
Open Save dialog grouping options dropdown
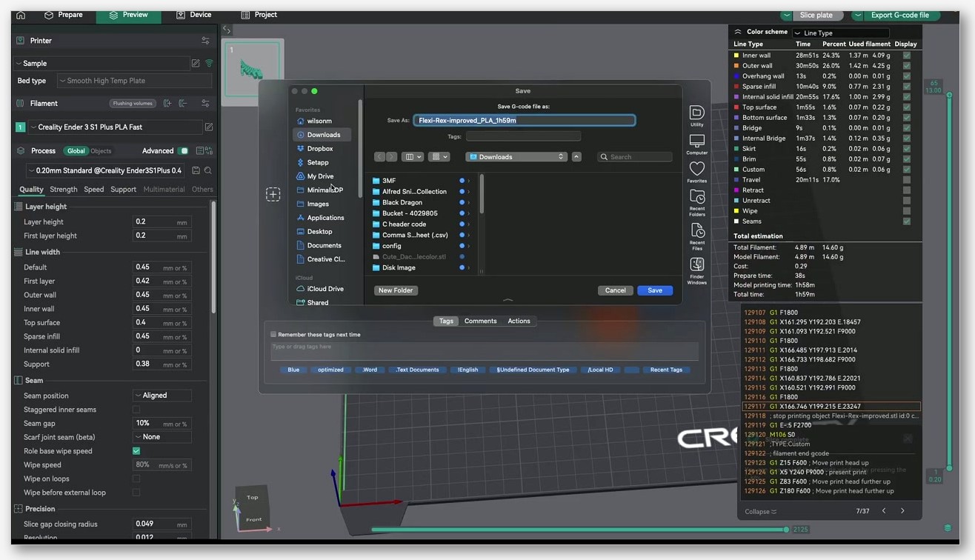(x=440, y=157)
